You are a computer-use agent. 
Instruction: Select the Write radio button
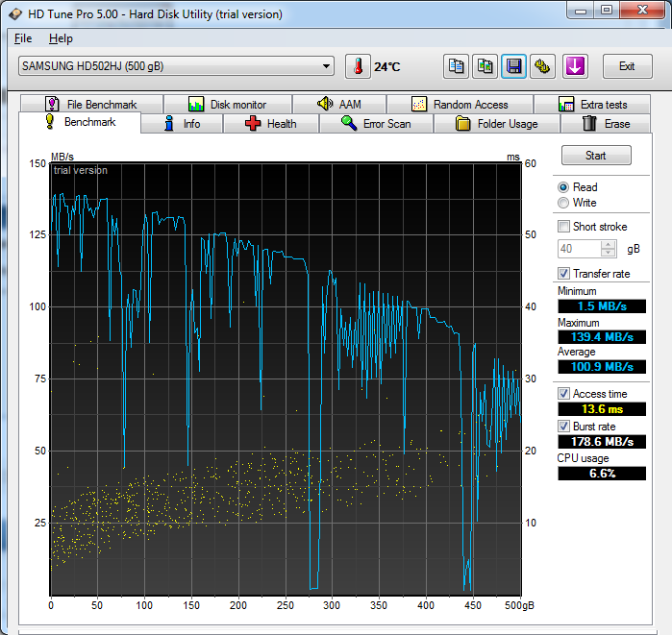tap(563, 203)
